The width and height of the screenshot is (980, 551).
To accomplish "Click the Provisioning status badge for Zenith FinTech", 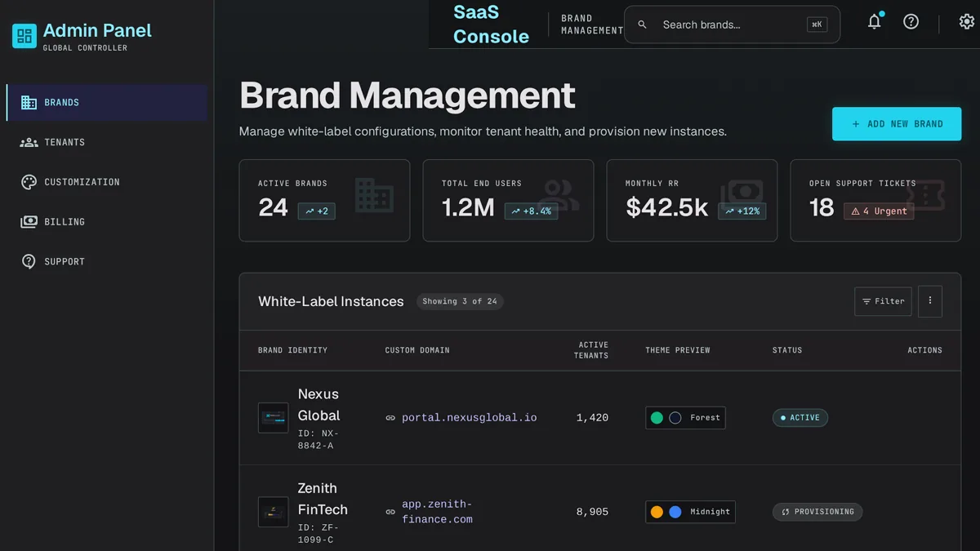I will 817,512.
